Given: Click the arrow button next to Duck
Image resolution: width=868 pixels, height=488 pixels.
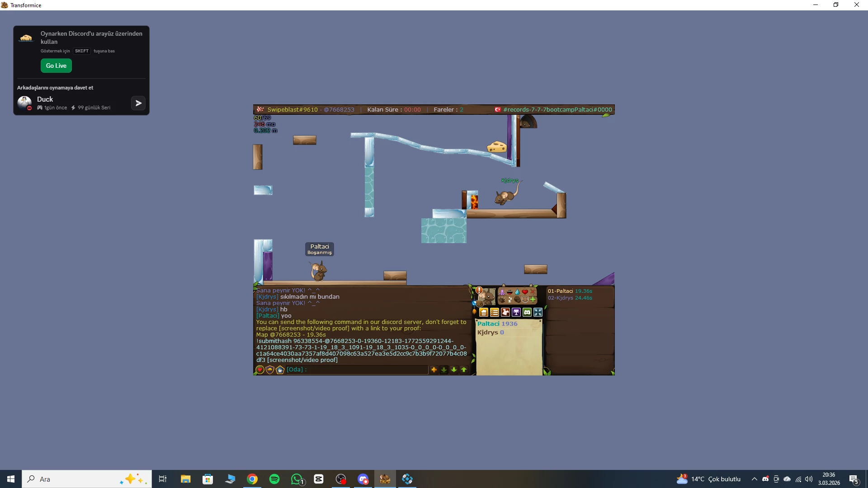Looking at the screenshot, I should 138,103.
